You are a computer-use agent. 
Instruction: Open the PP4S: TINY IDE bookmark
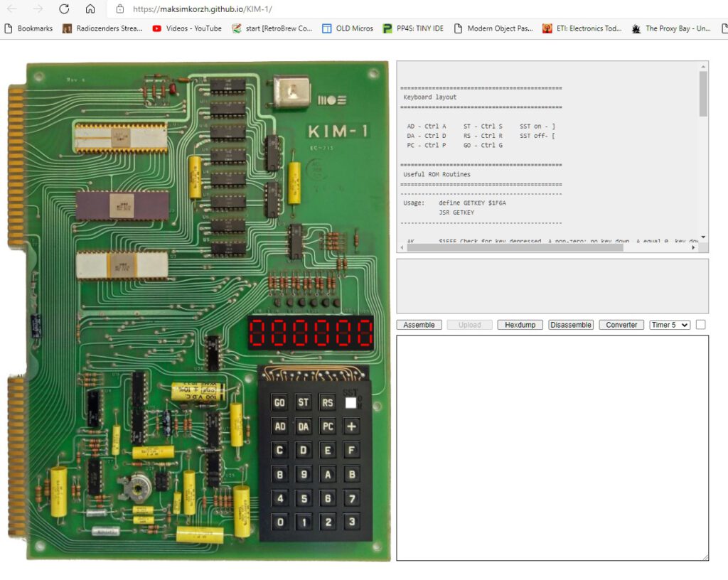(413, 28)
